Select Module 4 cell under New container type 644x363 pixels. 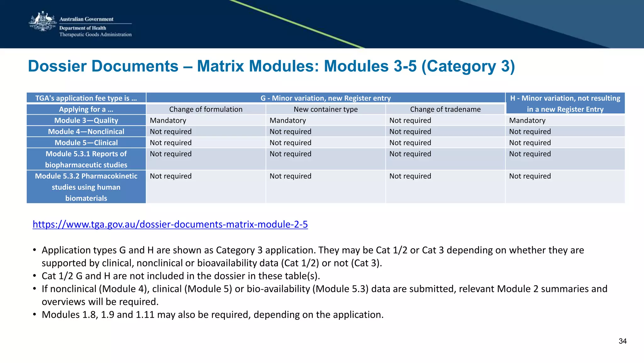[326, 131]
